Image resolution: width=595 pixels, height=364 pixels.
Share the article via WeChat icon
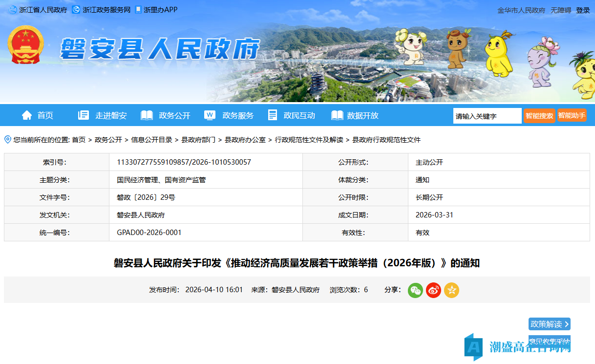pos(415,290)
